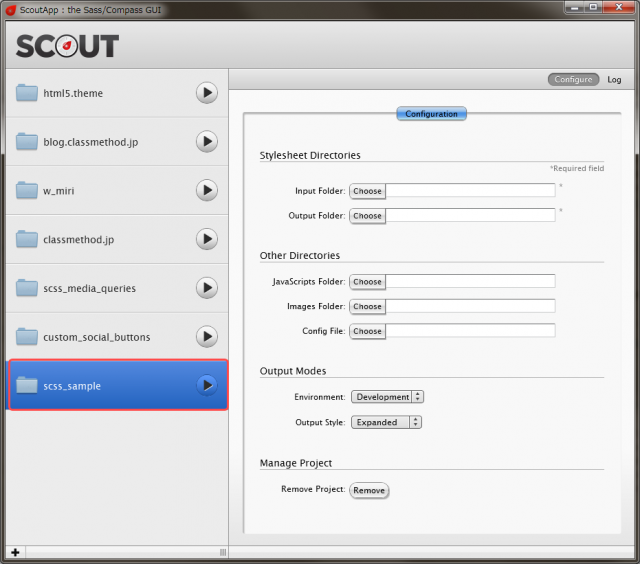The width and height of the screenshot is (640, 564).
Task: Start the classmethod.jp project play button
Action: 207,239
